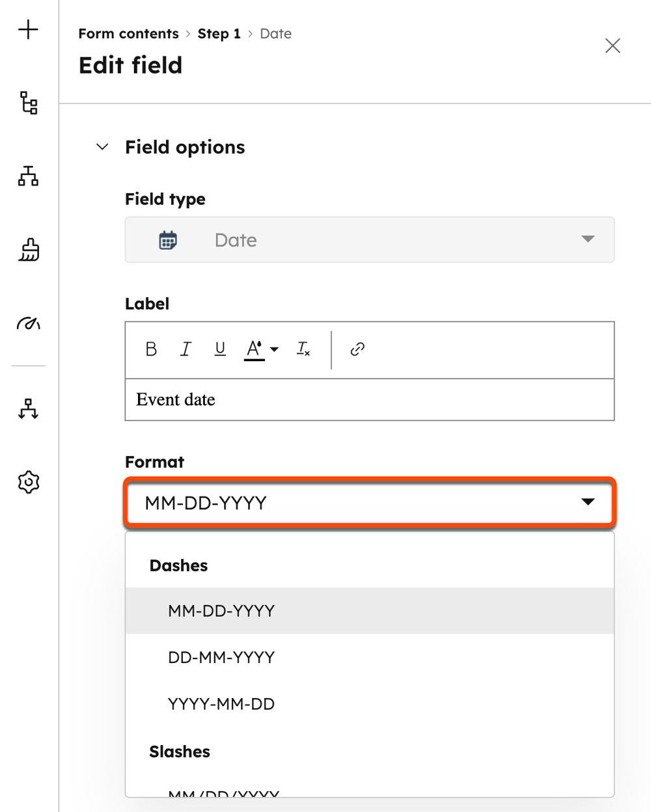Insert a link in the label editor
Screen dimensions: 651x812
tap(356, 349)
